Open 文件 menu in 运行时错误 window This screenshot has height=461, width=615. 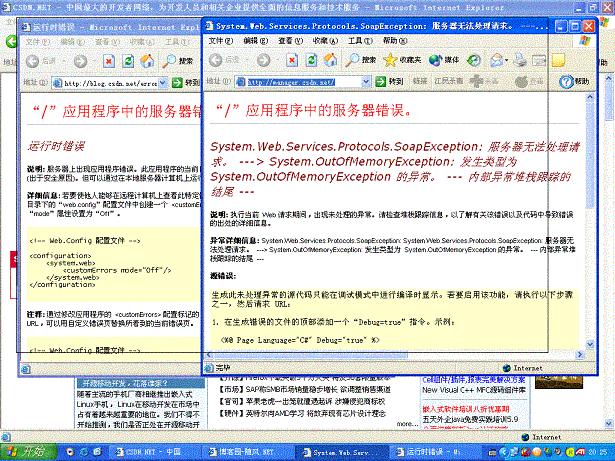38,42
